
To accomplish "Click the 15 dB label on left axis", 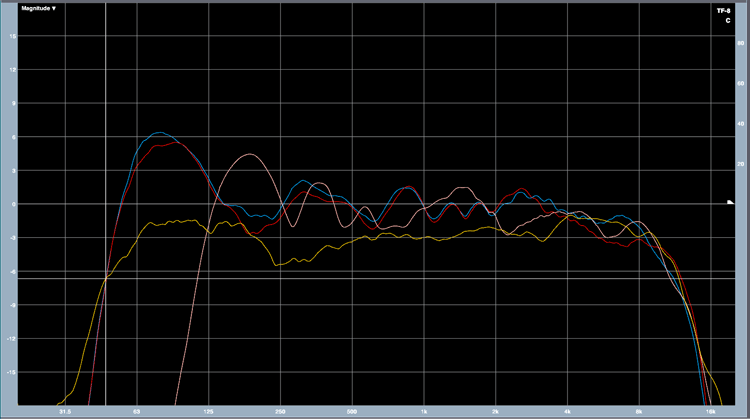I will 12,36.
